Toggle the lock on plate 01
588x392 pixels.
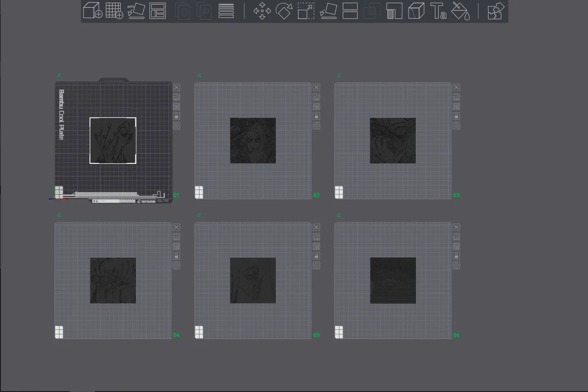[176, 116]
